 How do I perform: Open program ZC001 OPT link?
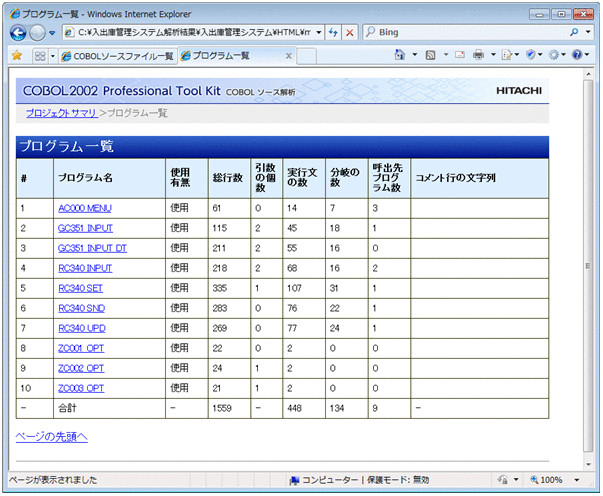(x=81, y=348)
